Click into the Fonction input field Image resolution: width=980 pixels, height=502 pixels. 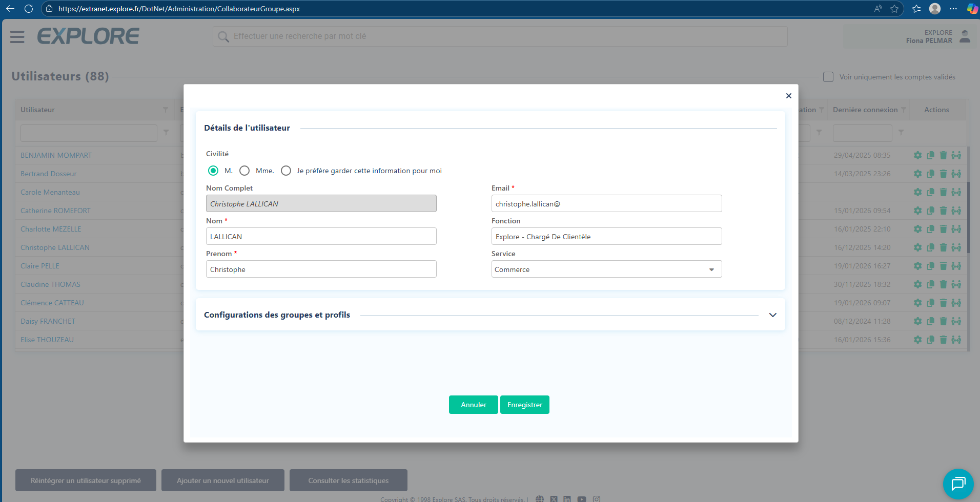(x=606, y=236)
